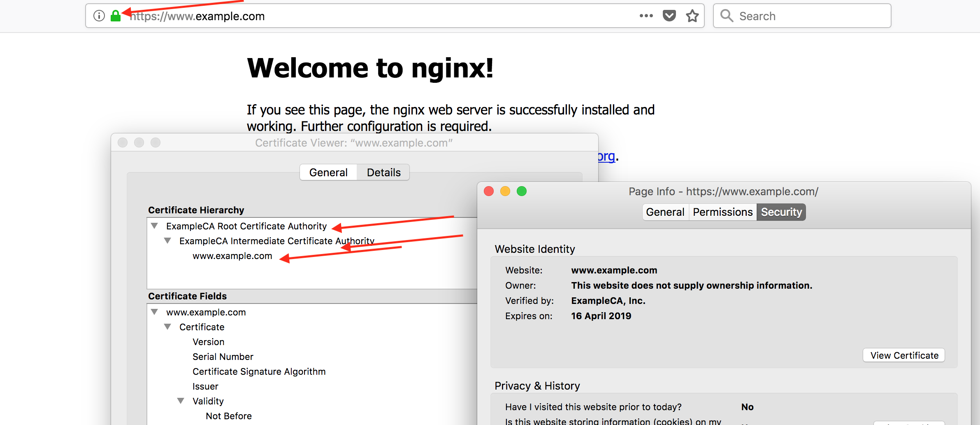Click the View Certificate button
Viewport: 980px width, 425px height.
(x=904, y=355)
